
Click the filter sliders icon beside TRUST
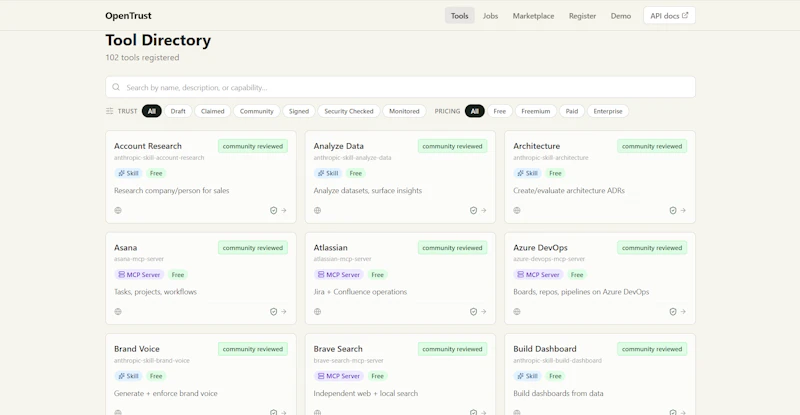point(109,111)
